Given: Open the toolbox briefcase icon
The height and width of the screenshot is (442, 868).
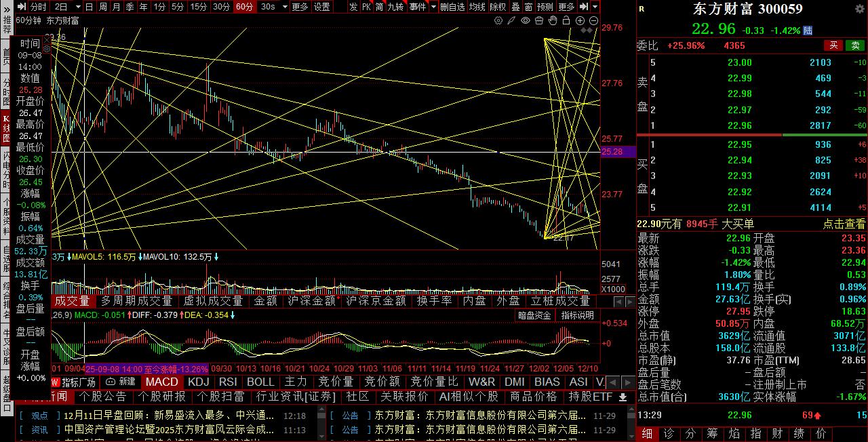Looking at the screenshot, I should tap(539, 21).
